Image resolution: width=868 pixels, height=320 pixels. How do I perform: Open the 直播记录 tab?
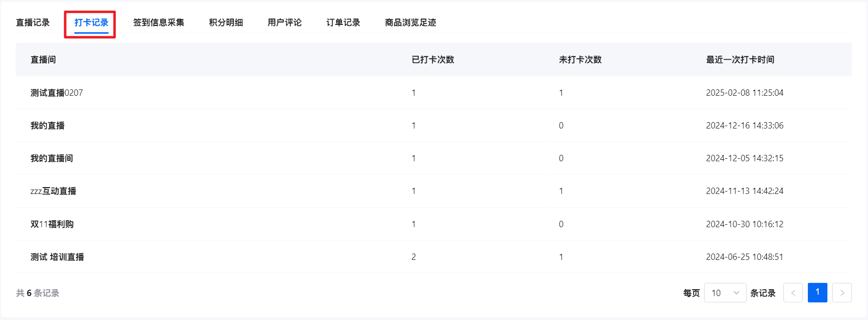[33, 22]
